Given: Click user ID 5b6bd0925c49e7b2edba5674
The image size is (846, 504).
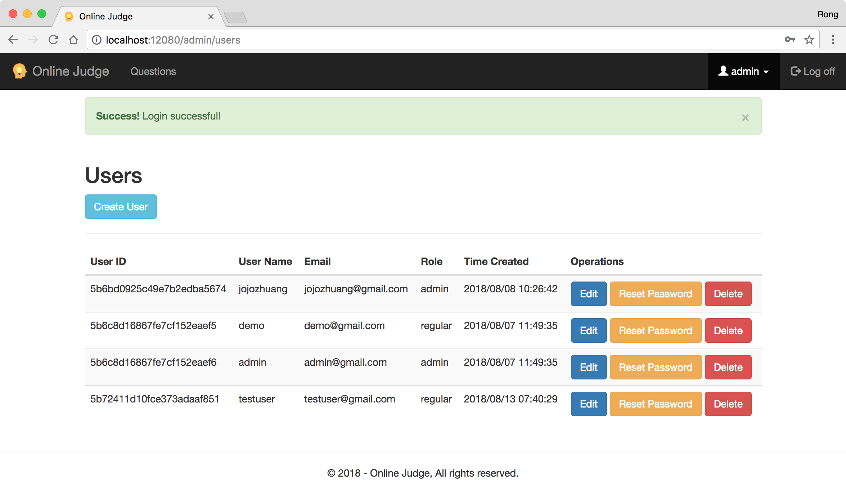Looking at the screenshot, I should (x=158, y=289).
